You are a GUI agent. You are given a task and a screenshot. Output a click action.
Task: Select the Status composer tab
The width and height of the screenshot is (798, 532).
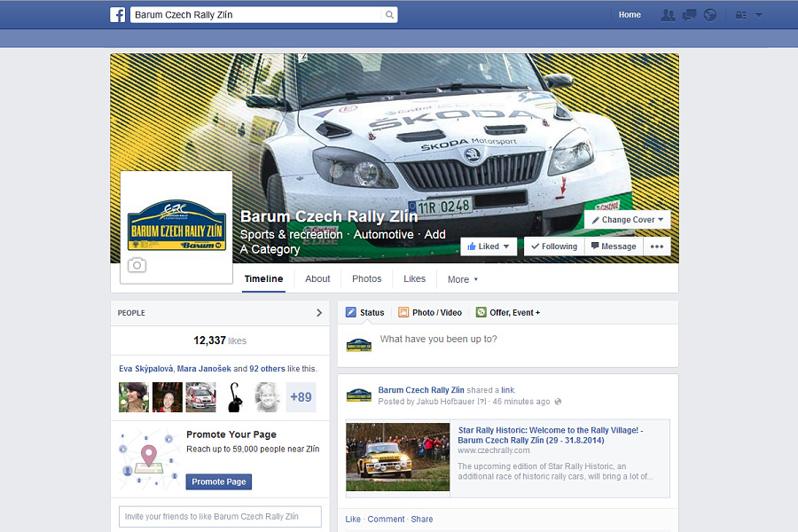[x=365, y=313]
